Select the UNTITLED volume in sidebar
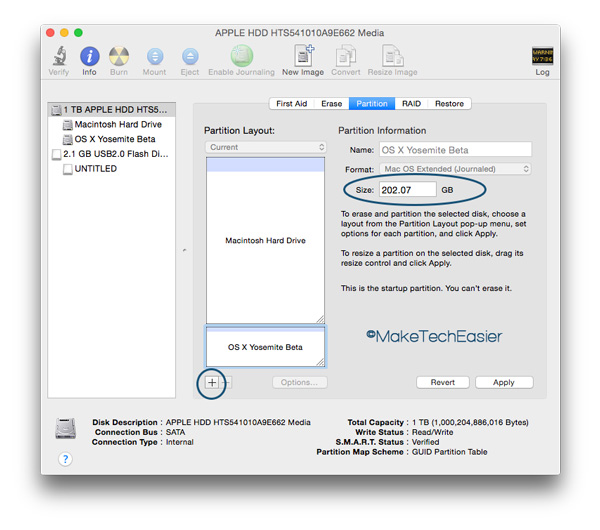Image resolution: width=600 pixels, height=530 pixels. point(111,169)
